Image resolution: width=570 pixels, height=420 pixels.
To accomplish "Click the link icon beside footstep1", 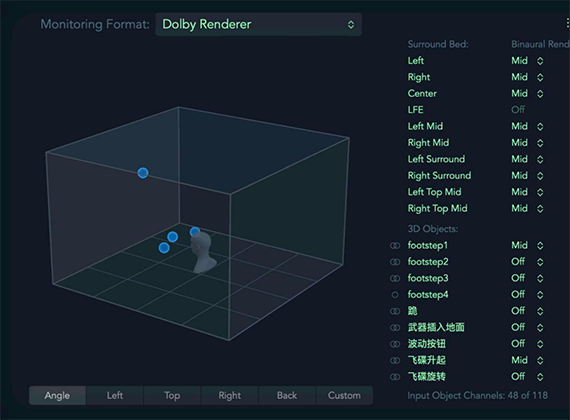I will [x=395, y=246].
